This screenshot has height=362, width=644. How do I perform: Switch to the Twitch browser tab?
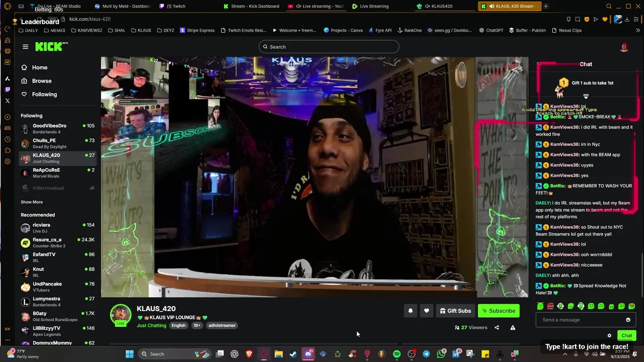click(173, 6)
